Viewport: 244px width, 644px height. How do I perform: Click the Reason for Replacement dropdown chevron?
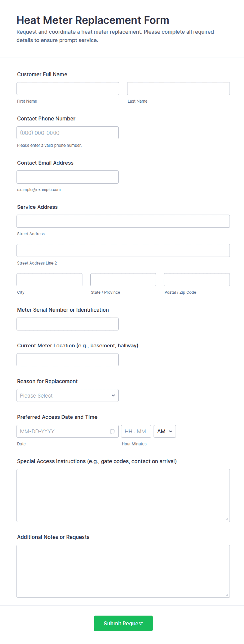(x=113, y=395)
